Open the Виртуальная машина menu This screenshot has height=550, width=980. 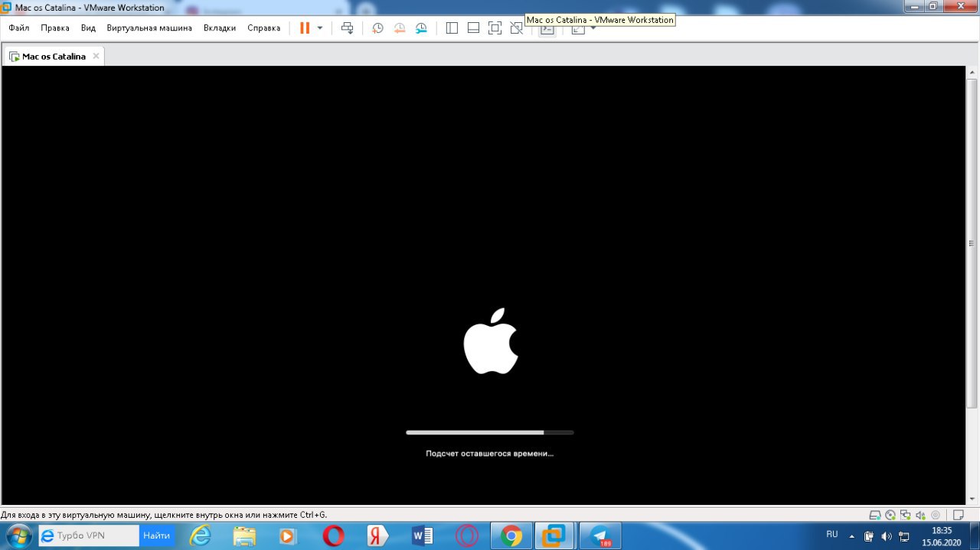[149, 28]
